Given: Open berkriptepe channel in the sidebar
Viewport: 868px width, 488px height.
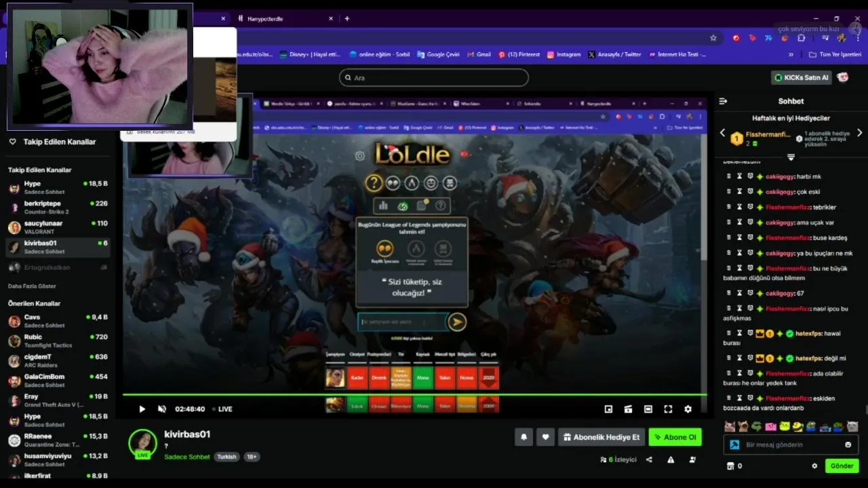Looking at the screenshot, I should click(x=58, y=207).
